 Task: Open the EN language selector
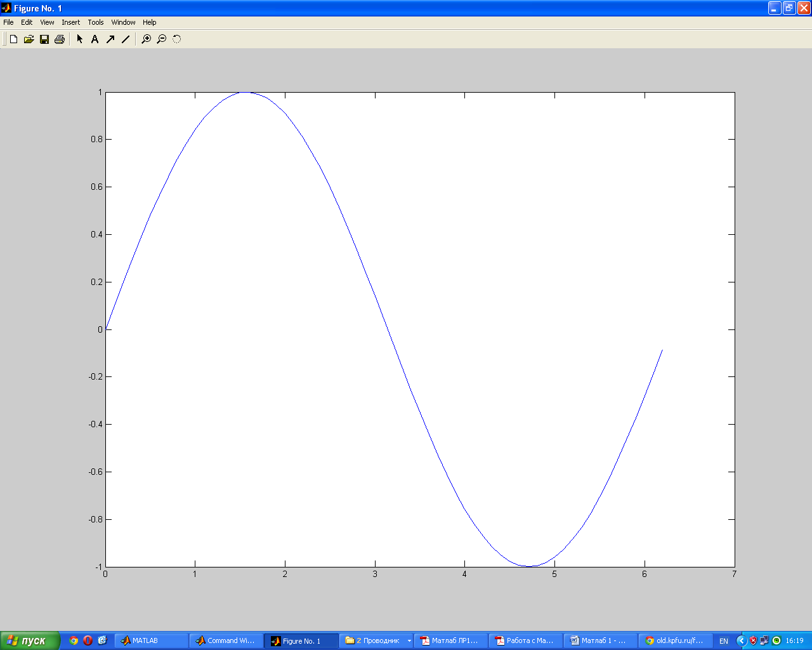[x=724, y=641]
